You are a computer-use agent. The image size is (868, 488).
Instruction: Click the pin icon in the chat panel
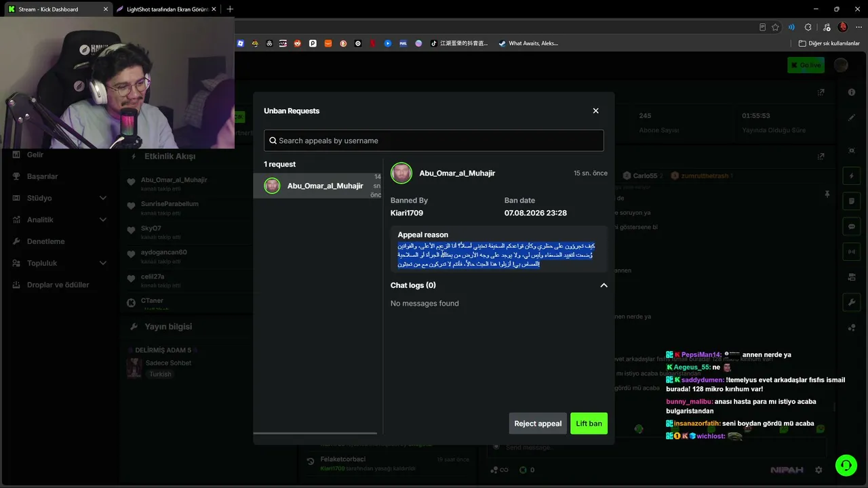[x=827, y=195]
